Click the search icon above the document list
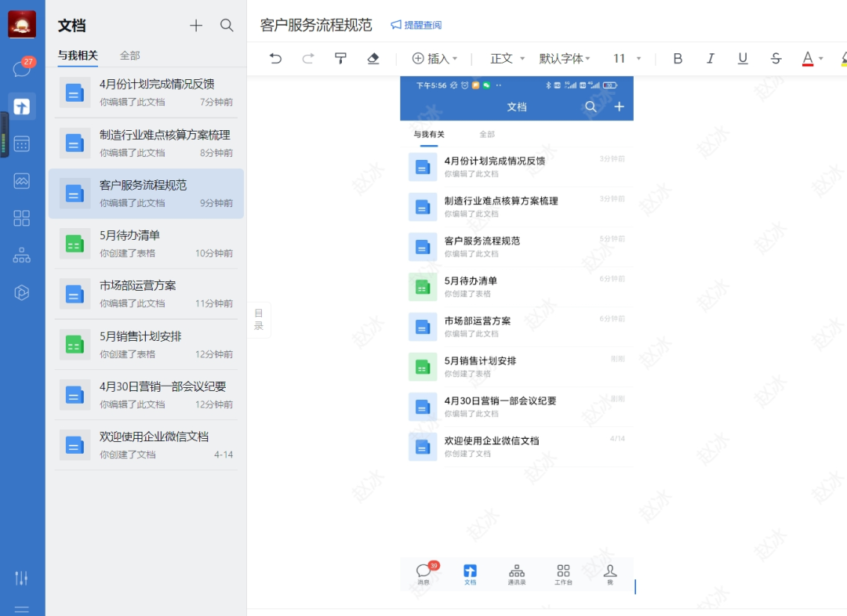 tap(227, 25)
